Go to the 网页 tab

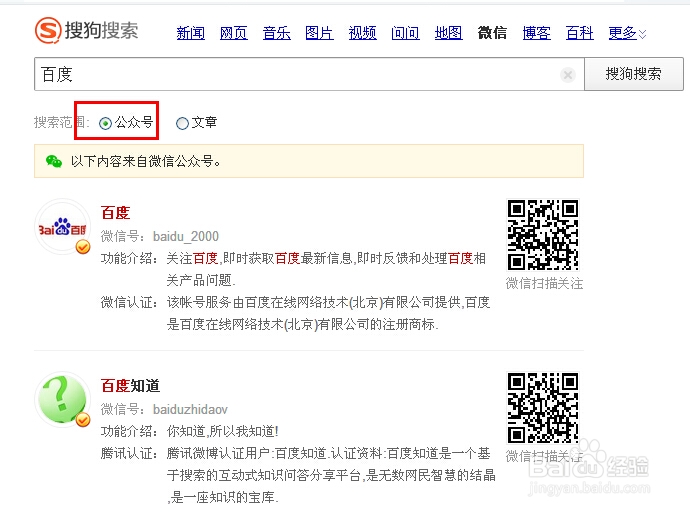click(234, 33)
